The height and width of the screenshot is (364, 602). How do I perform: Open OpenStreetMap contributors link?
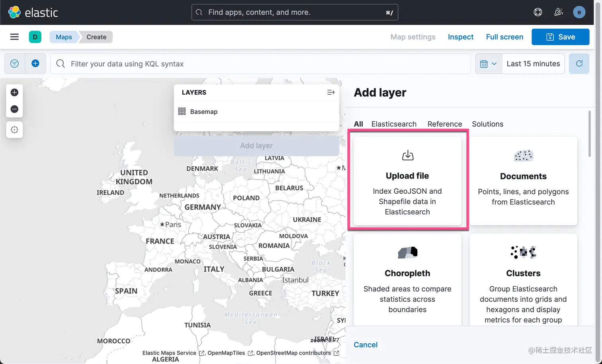(x=297, y=353)
